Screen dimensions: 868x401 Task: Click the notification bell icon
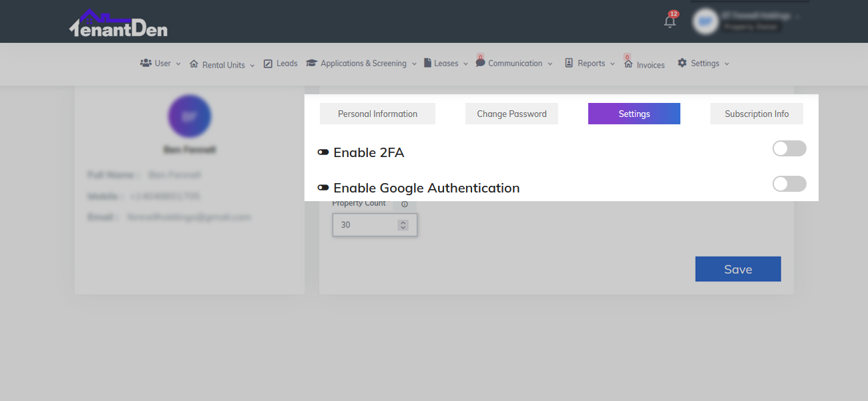[x=670, y=22]
